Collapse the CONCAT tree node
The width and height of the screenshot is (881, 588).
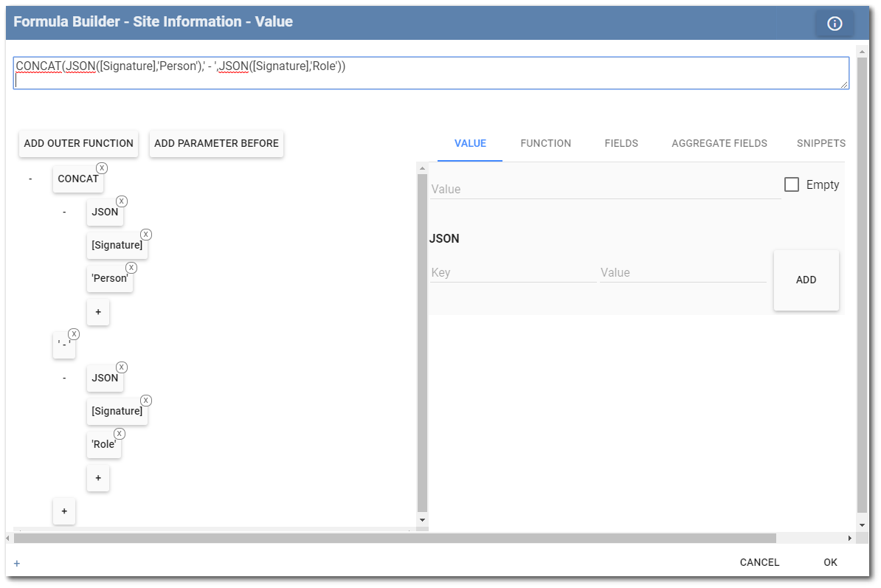pos(30,179)
